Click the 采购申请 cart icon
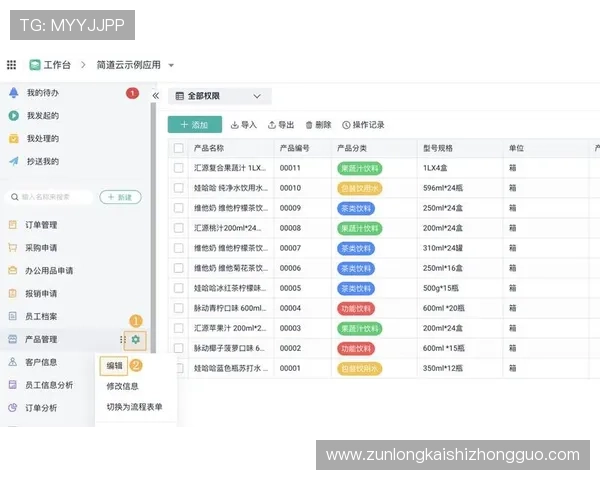This screenshot has height=480, width=600. (x=13, y=248)
